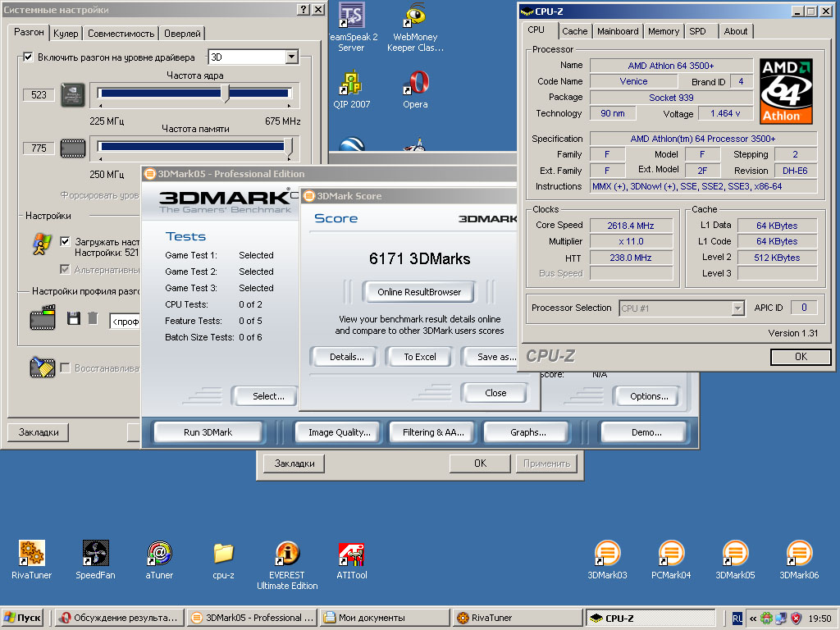Switch to the Кулер tab
This screenshot has height=630, width=840.
[x=66, y=33]
